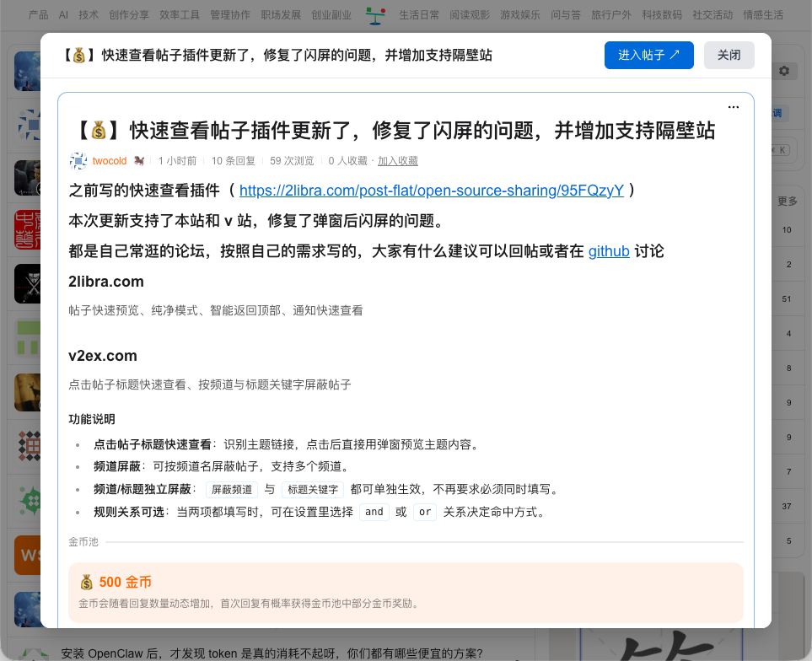
Task: Click the red seal avatar in left list
Action: [27, 229]
